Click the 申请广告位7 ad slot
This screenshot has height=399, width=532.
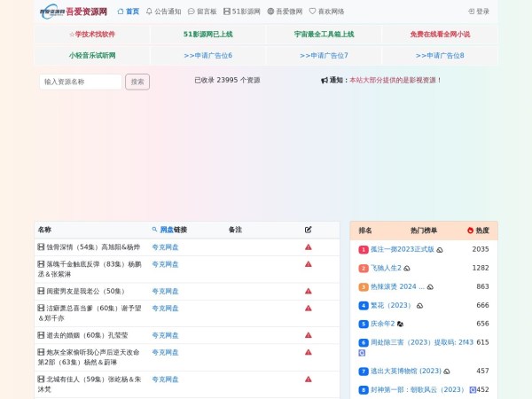pyautogui.click(x=324, y=55)
